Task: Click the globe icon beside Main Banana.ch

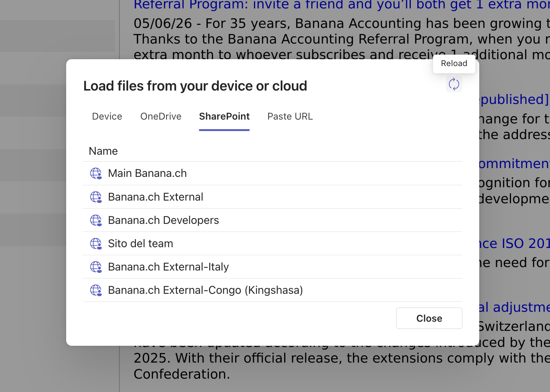Action: coord(96,173)
